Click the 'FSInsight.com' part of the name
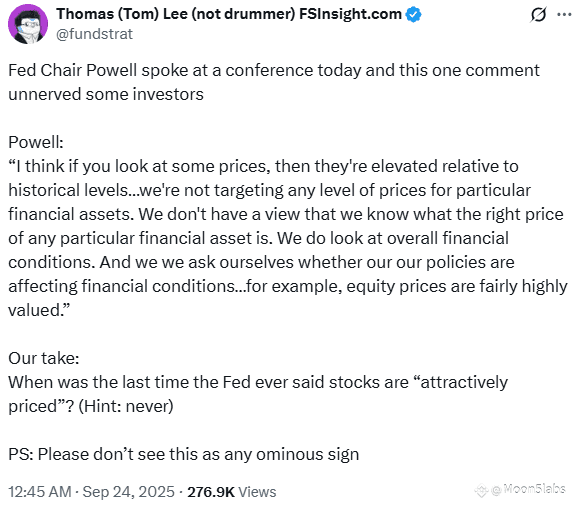 pos(350,14)
